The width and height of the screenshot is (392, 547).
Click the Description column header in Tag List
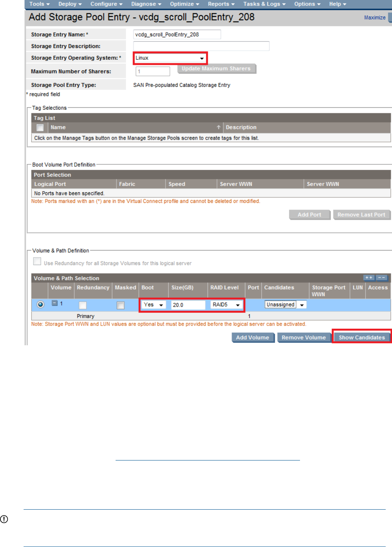click(x=241, y=127)
